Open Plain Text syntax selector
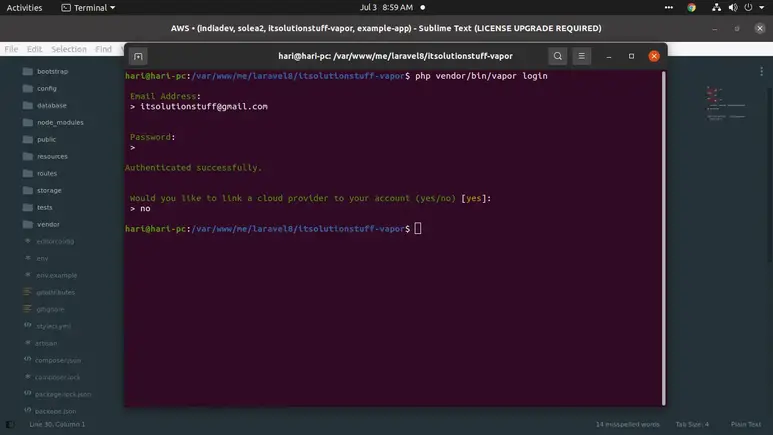Viewport: 773px width, 435px height. 746,424
